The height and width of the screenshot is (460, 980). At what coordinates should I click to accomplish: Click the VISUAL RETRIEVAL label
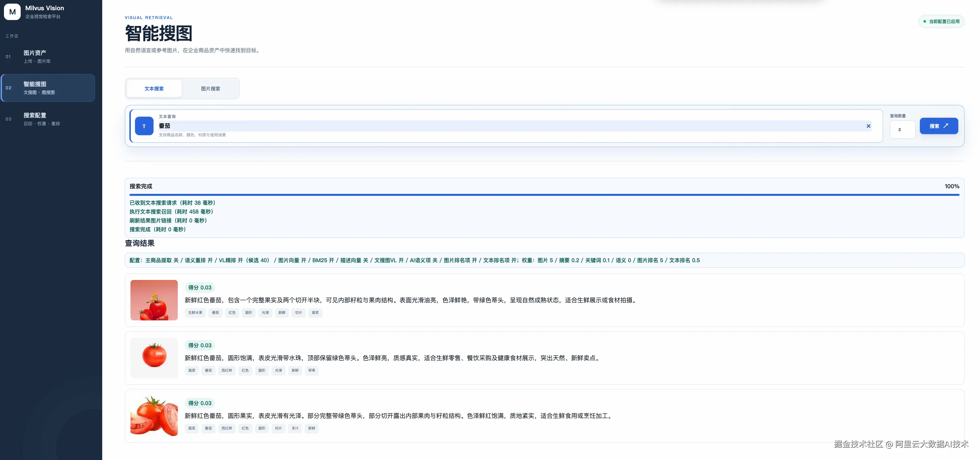(x=149, y=17)
